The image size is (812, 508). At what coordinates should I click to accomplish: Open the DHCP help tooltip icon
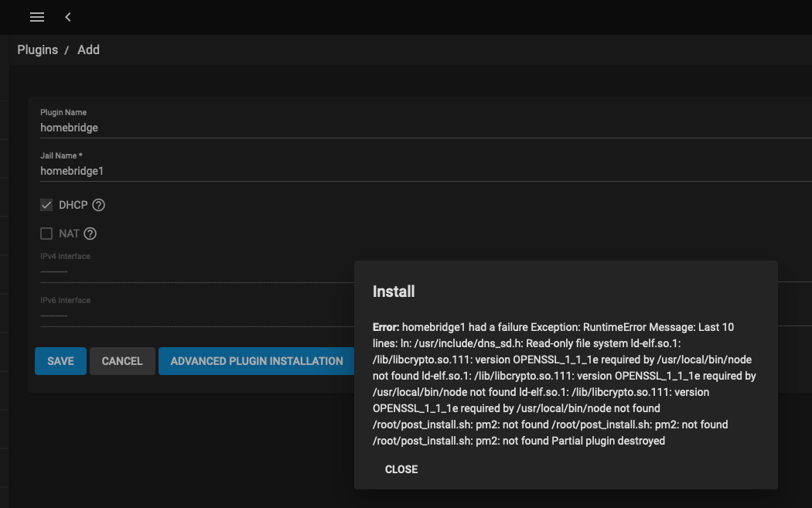[x=98, y=205]
